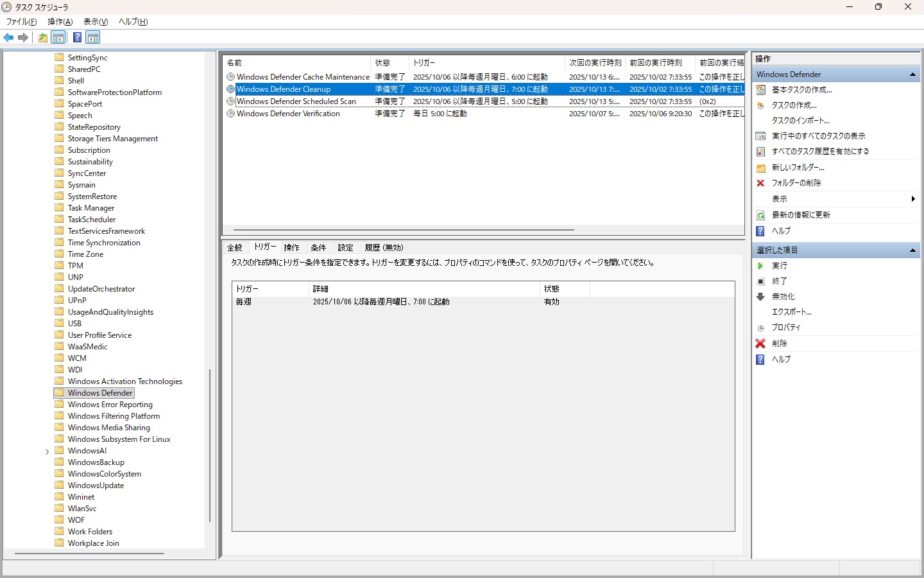Click the フォルダーの削除 red X icon
Image resolution: width=924 pixels, height=578 pixels.
(x=760, y=183)
